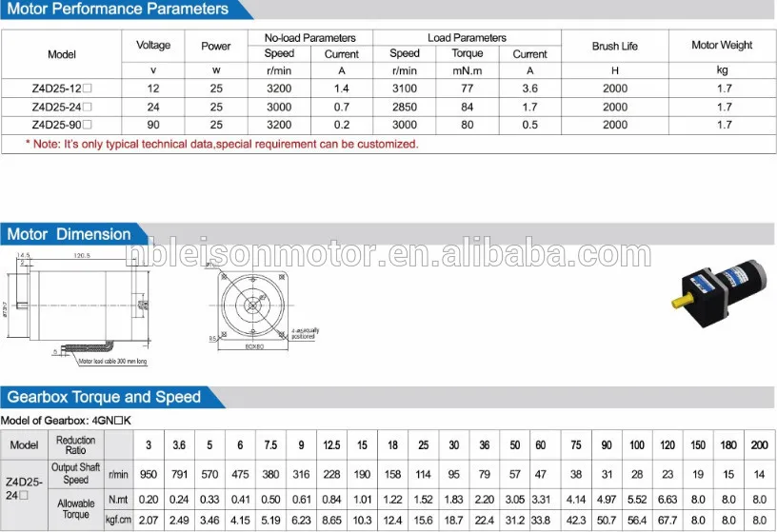Click the geared motor product photo
Image resolution: width=777 pixels, height=532 pixels.
tap(719, 292)
